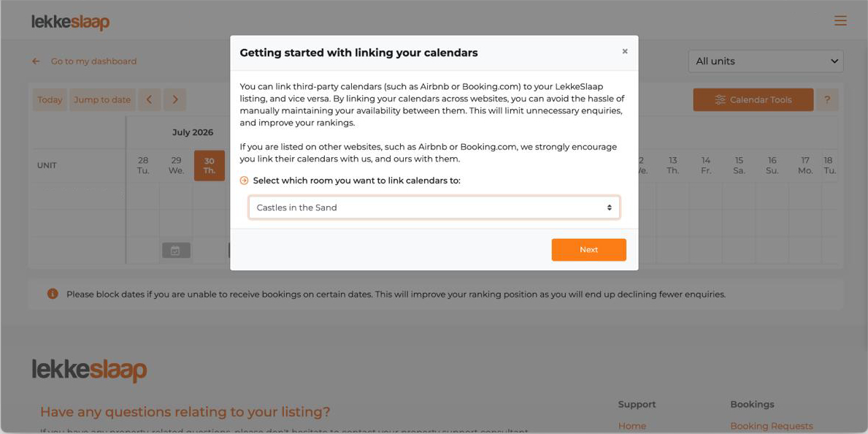Expand the Castles in the Sand room selector
The width and height of the screenshot is (868, 434).
pos(434,208)
